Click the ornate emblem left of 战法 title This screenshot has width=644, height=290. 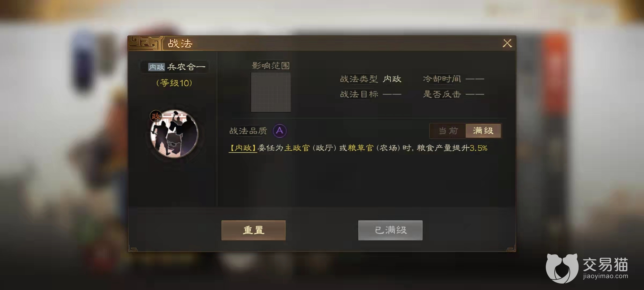coord(145,43)
